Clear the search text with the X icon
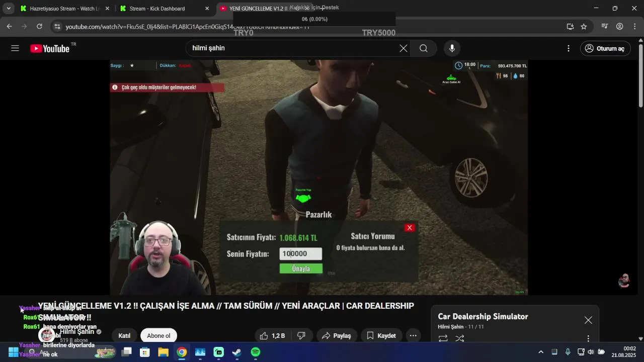The width and height of the screenshot is (644, 362). [404, 48]
